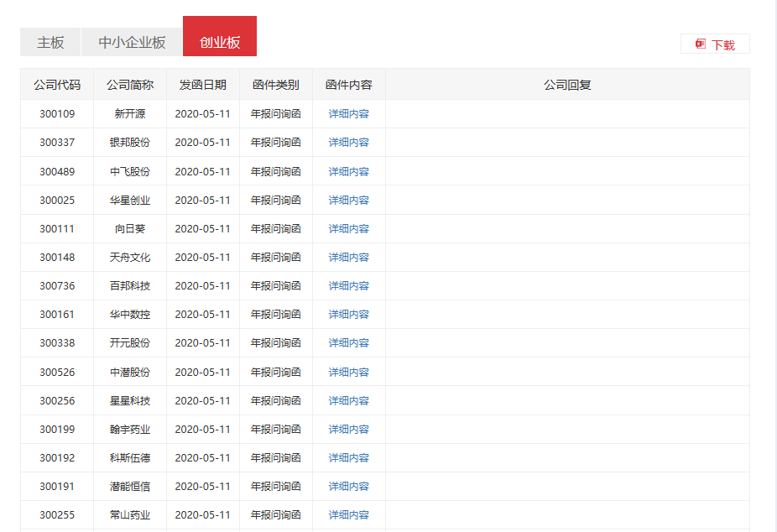
Task: Select company code 300111
Action: [x=57, y=229]
